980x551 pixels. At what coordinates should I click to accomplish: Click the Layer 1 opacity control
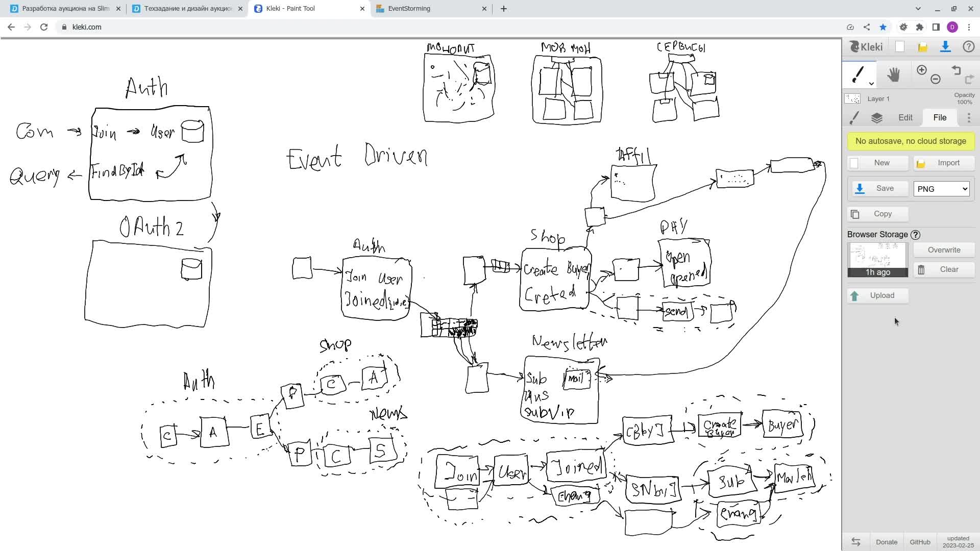(964, 98)
